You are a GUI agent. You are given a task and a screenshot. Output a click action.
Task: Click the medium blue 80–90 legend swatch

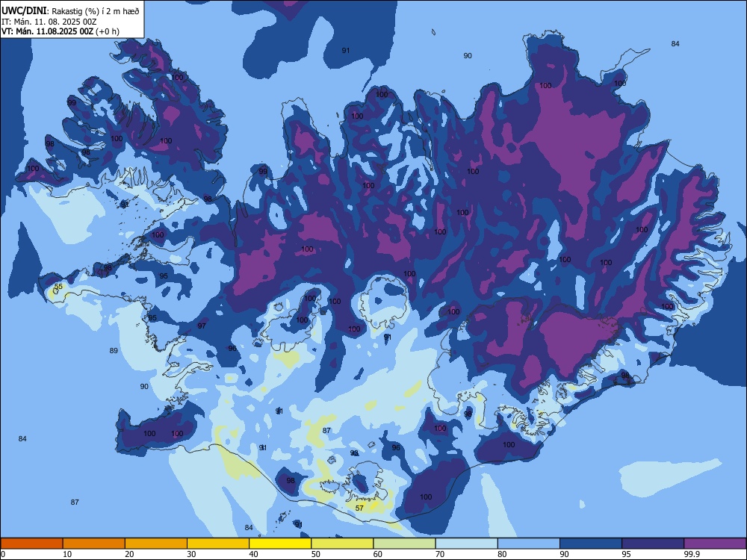[x=529, y=544]
